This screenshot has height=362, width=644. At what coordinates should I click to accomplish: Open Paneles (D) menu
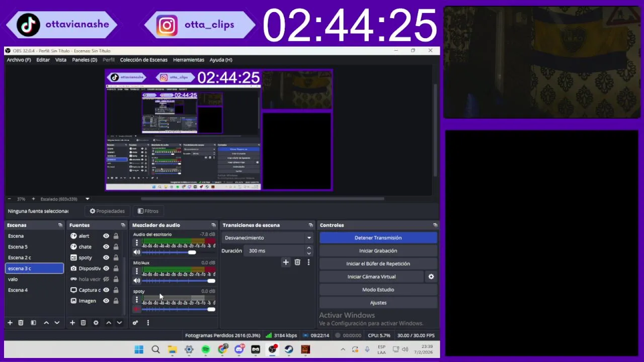pos(85,60)
